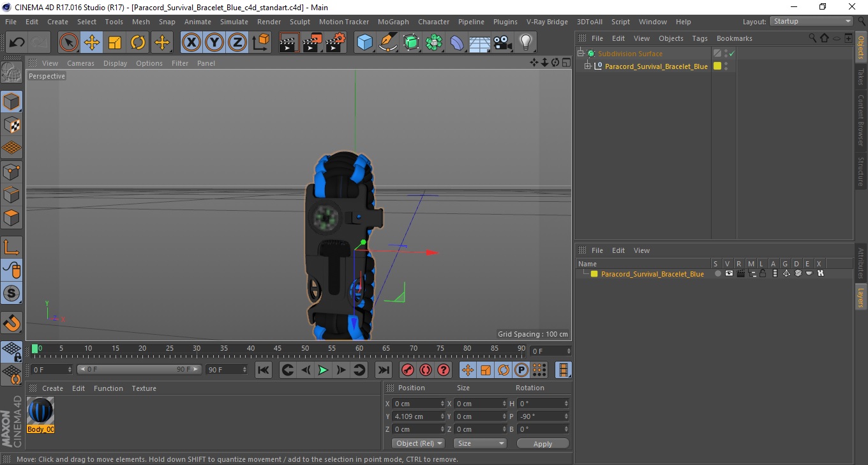Collapse the Subdivision Surface hierarchy

point(581,54)
